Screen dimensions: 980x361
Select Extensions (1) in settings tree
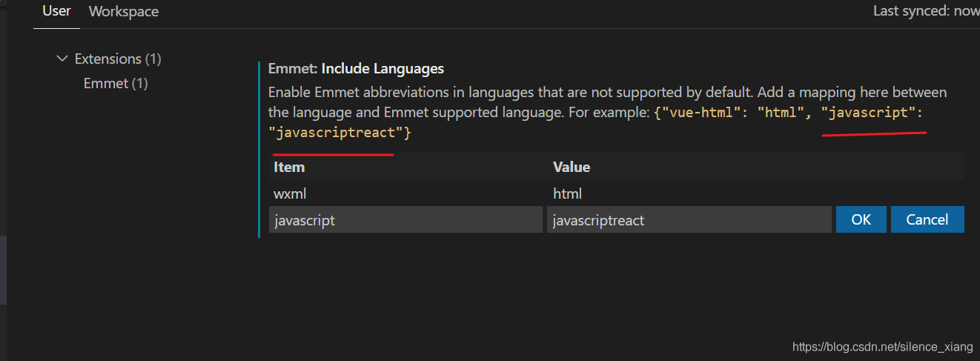pyautogui.click(x=118, y=59)
